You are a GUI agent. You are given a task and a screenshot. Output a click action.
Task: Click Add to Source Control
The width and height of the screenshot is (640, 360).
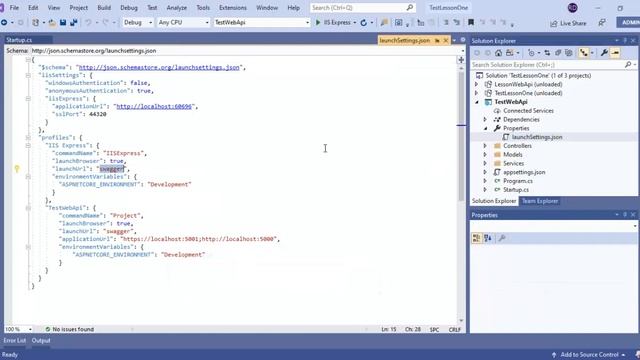tap(589, 355)
